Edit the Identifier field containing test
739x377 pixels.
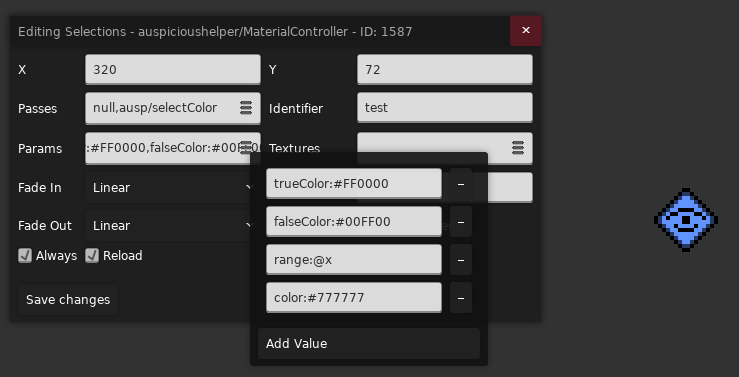point(445,108)
